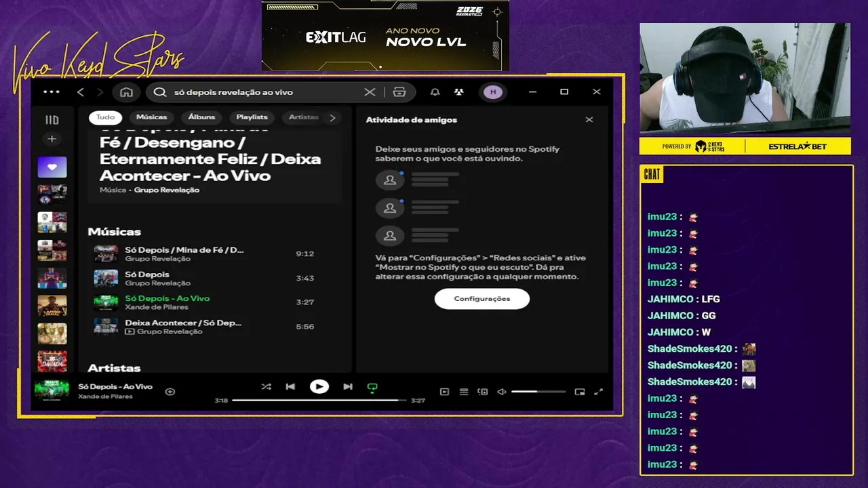Add current song to Liked Songs
Screen dimensions: 868x488
tap(170, 392)
